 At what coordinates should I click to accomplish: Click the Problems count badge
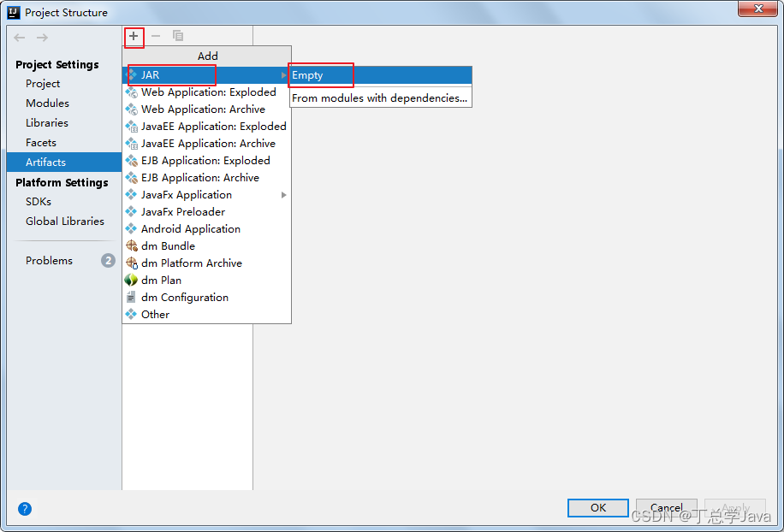point(108,260)
